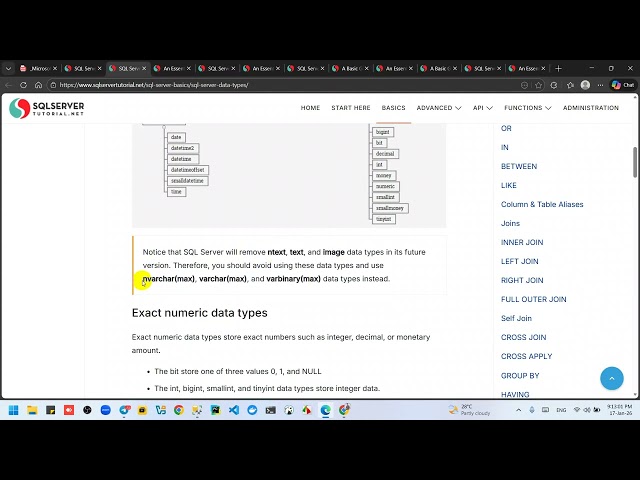This screenshot has width=640, height=480.
Task: Click the 'datetimeoffset' box in diagram
Action: click(x=188, y=170)
